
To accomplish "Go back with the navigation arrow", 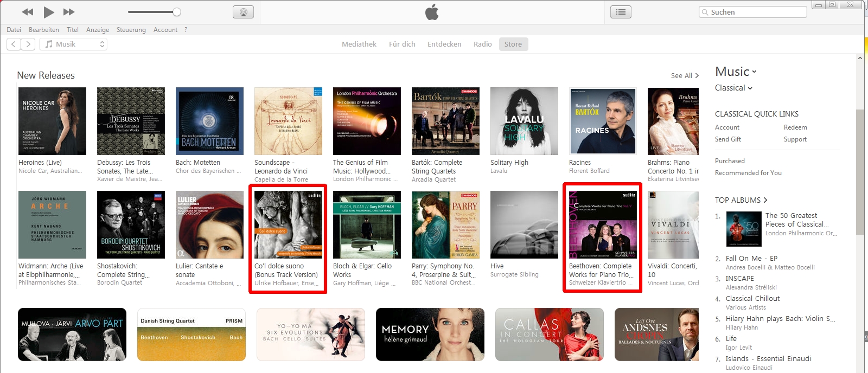I will [x=14, y=44].
